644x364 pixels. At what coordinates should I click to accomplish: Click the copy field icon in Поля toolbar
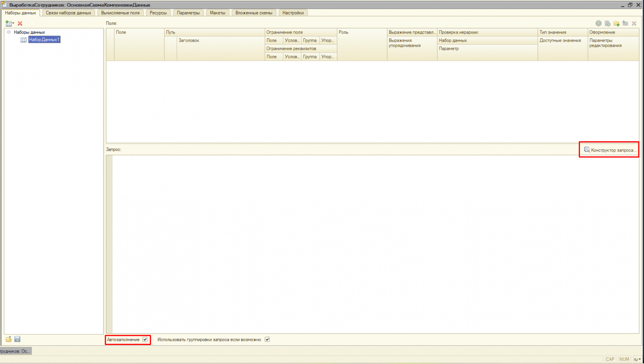pos(608,24)
